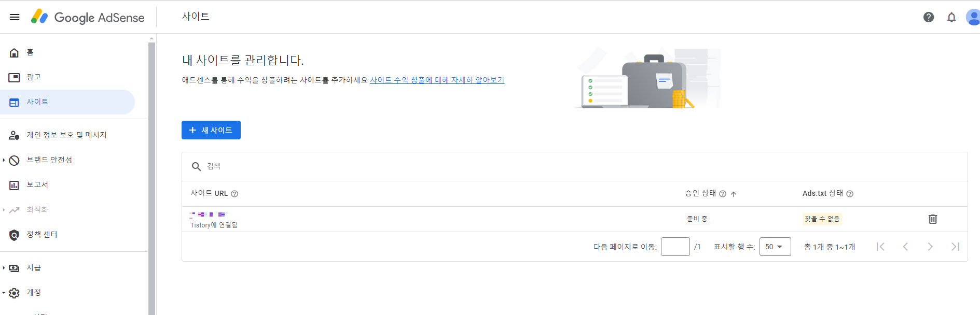
Task: Open the 사이트 수익 창출 자세히 알아보기 link
Action: tap(437, 80)
